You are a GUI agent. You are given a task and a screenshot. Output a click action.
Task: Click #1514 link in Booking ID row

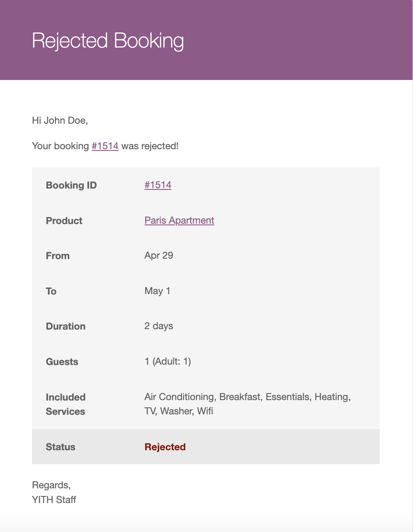158,185
